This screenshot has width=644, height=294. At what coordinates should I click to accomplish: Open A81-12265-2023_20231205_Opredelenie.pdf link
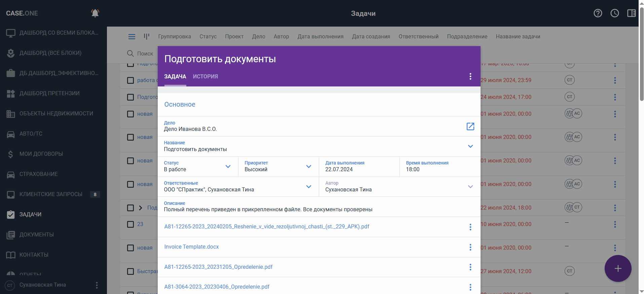(218, 267)
